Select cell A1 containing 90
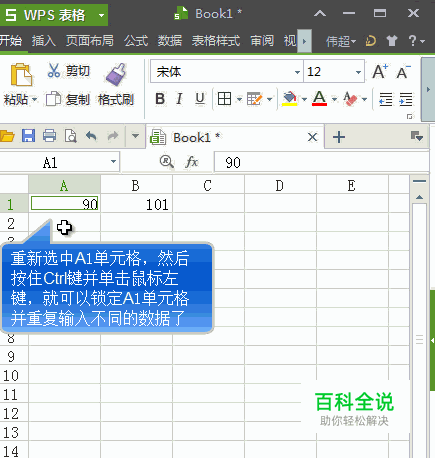 (64, 203)
